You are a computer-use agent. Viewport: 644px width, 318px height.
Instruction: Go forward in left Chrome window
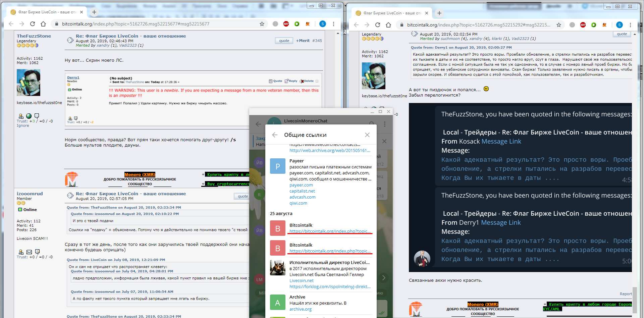pos(22,24)
